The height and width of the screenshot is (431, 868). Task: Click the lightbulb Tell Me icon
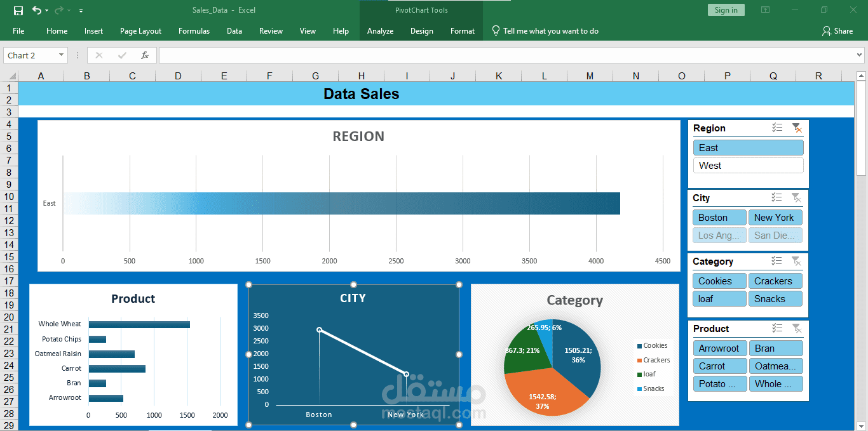point(496,30)
